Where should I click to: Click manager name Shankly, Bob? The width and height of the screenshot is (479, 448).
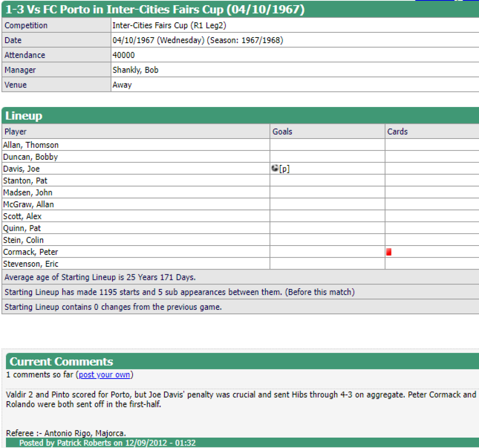pyautogui.click(x=135, y=70)
